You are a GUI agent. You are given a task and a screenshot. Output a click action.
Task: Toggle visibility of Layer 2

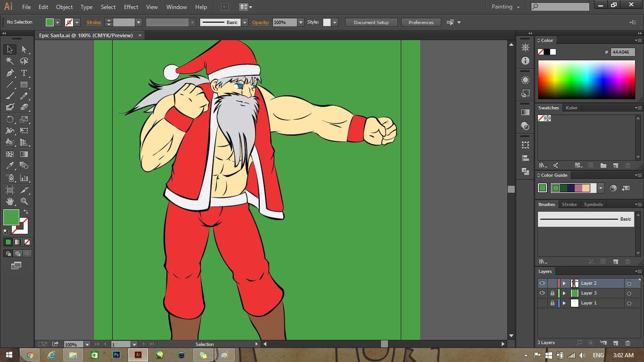coord(542,283)
